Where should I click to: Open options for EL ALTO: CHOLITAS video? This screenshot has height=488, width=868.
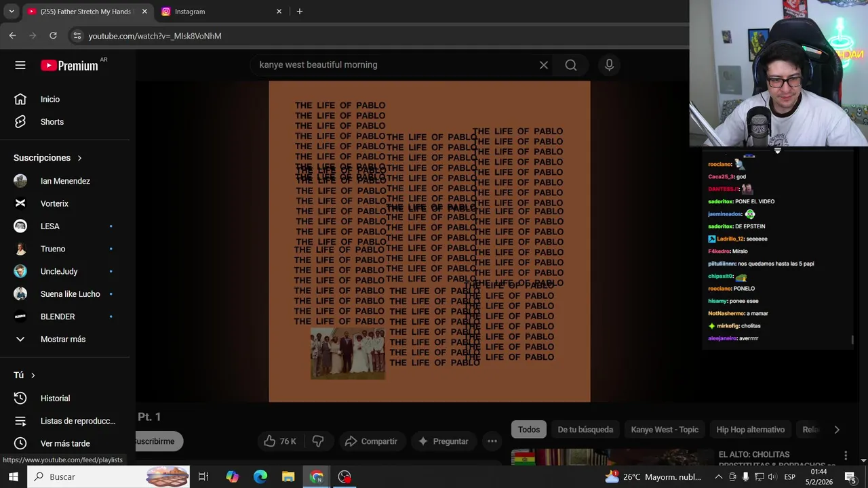pyautogui.click(x=846, y=455)
